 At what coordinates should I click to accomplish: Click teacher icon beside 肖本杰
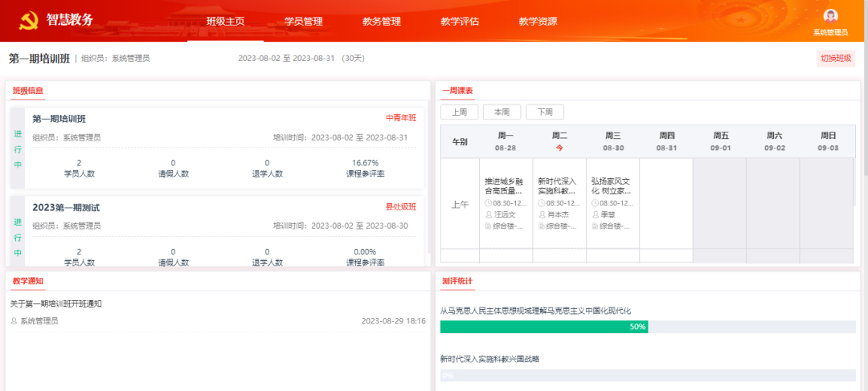click(542, 214)
